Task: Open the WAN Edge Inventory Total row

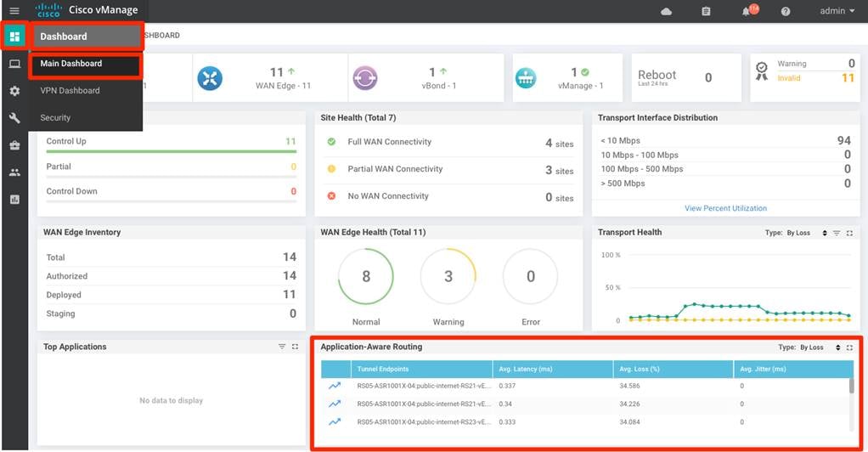Action: click(171, 257)
